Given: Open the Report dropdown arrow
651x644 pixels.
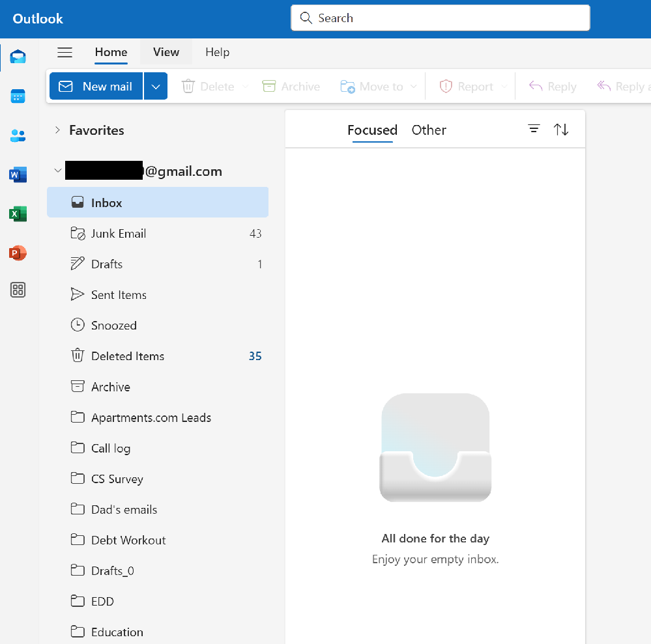Looking at the screenshot, I should click(504, 87).
